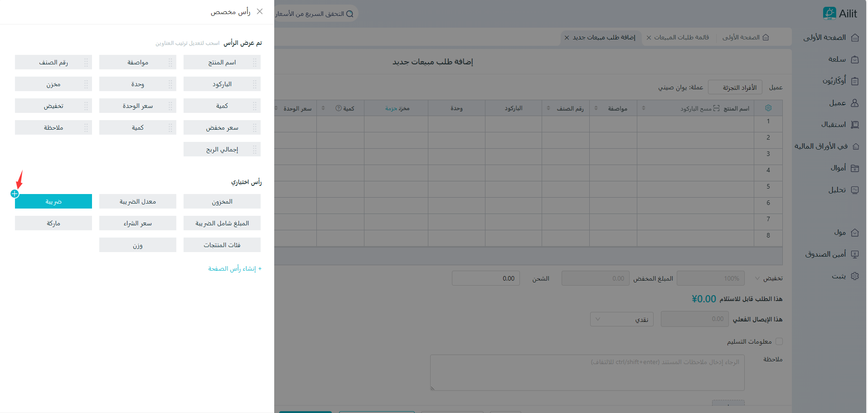Close the رأس مخصص panel
Viewport: 868px width, 413px height.
260,12
